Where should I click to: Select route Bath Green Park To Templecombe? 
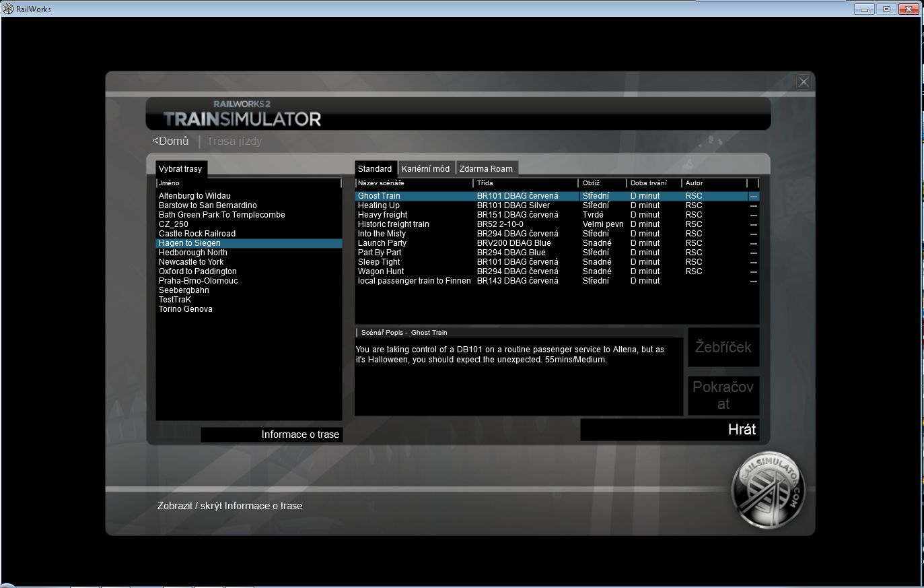click(x=248, y=215)
